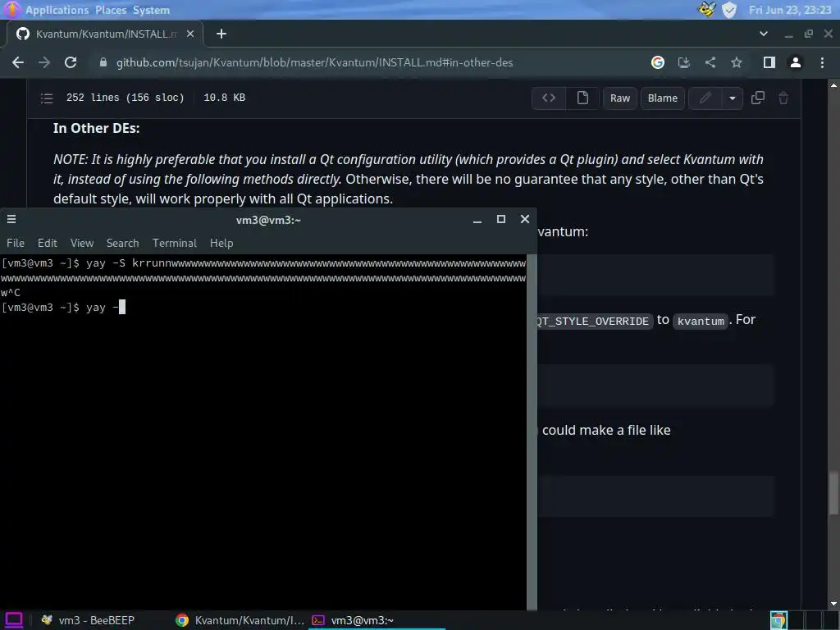Toggle the browser side panel
The image size is (840, 630).
tap(769, 62)
